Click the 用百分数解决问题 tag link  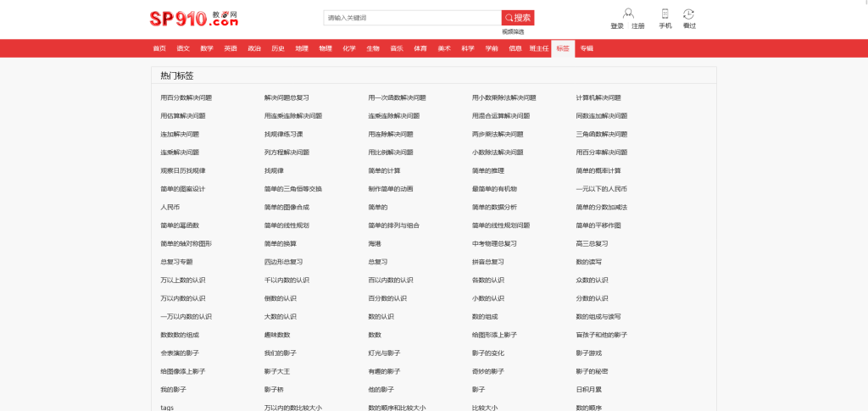point(186,97)
